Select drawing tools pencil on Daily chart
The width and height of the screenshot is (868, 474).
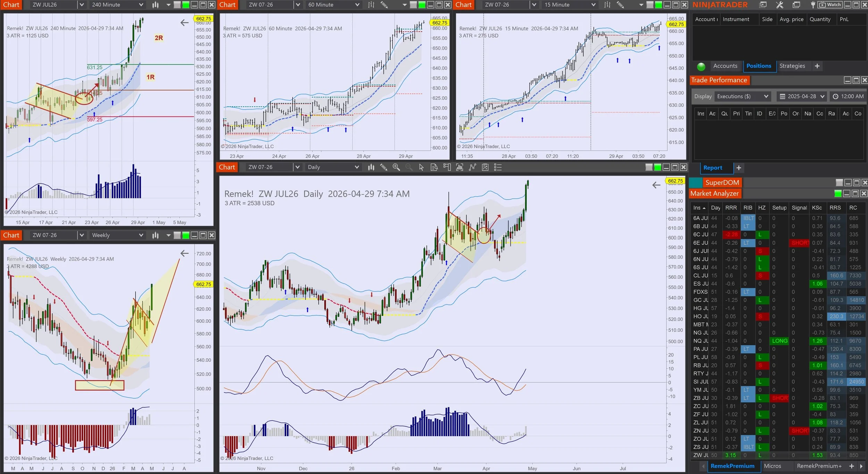[x=384, y=167]
